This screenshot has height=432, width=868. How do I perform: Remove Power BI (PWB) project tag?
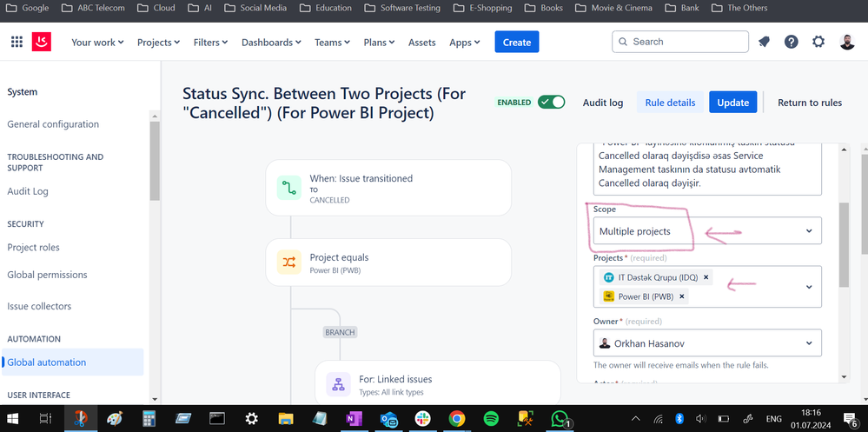coord(682,296)
